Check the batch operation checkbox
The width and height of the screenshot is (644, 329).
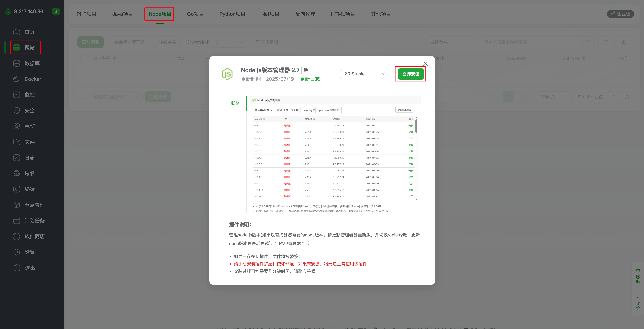[83, 97]
